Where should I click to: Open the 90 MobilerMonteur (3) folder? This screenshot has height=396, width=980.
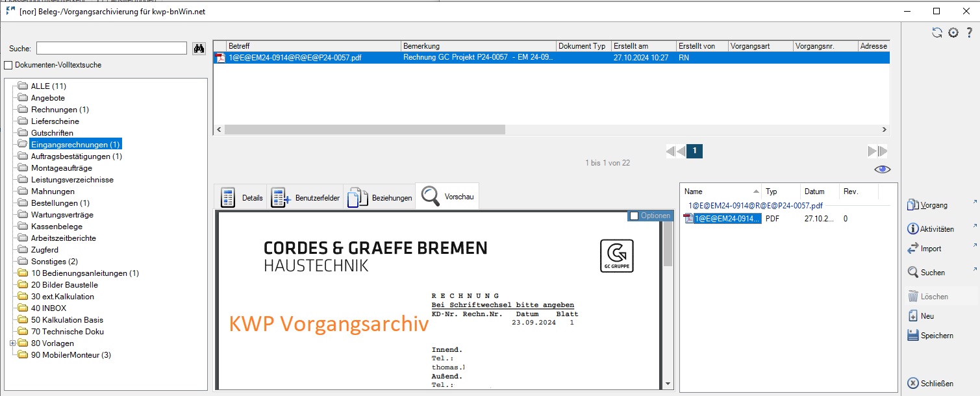[x=71, y=355]
